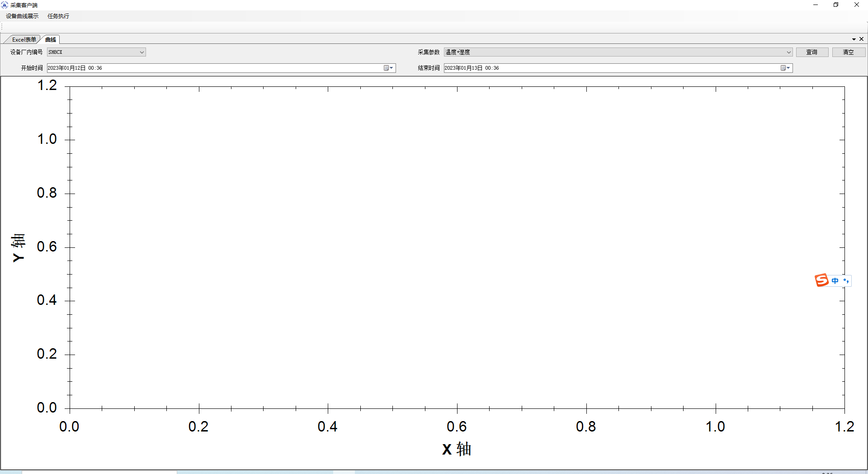The width and height of the screenshot is (868, 474).
Task: Open the tab list dropdown arrow
Action: pos(854,39)
